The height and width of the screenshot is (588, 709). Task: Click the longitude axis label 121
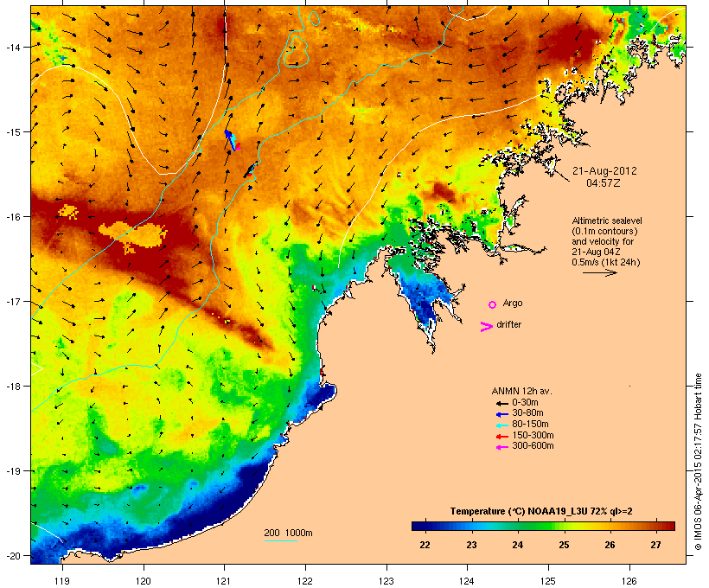point(224,581)
